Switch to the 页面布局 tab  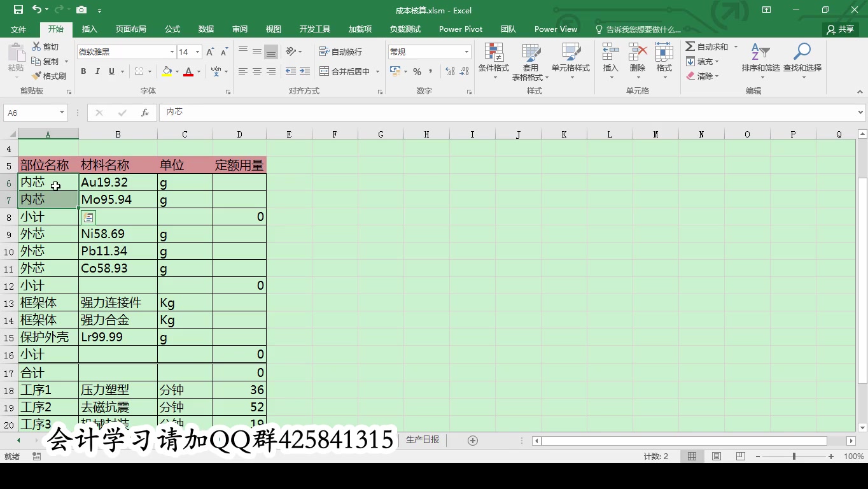(130, 29)
